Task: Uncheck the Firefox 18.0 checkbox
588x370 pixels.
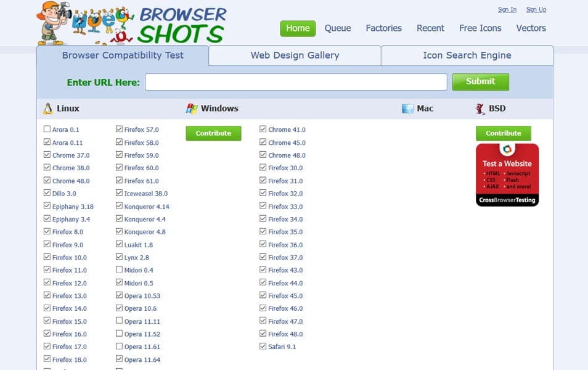Action: (47, 359)
